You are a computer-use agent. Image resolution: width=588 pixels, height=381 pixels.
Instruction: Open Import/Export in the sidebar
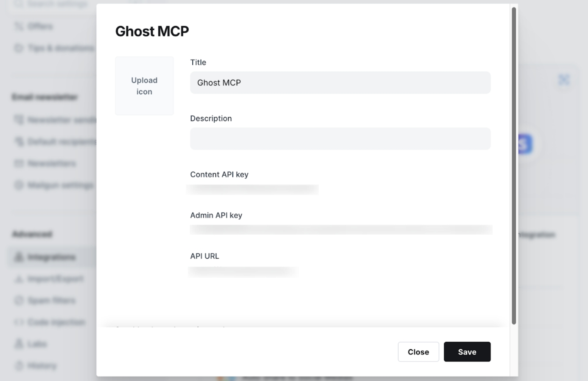click(55, 279)
